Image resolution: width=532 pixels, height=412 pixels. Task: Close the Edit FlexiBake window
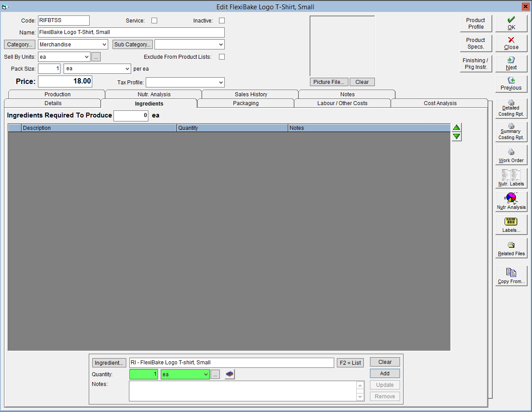(x=525, y=7)
